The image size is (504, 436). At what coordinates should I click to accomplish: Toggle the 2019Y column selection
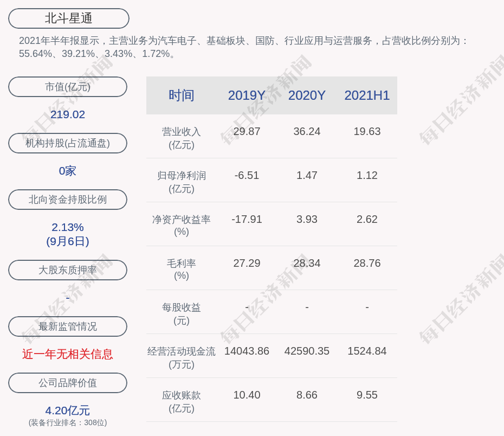point(247,95)
